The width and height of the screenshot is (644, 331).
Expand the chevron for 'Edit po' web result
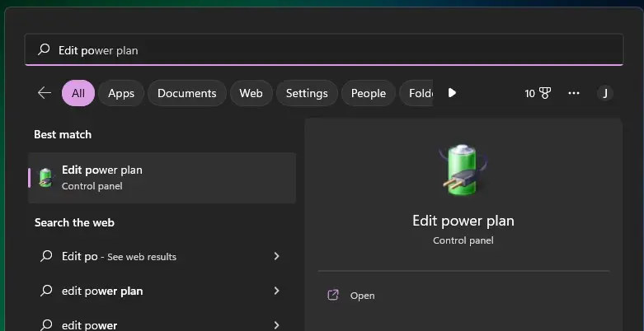coord(276,256)
